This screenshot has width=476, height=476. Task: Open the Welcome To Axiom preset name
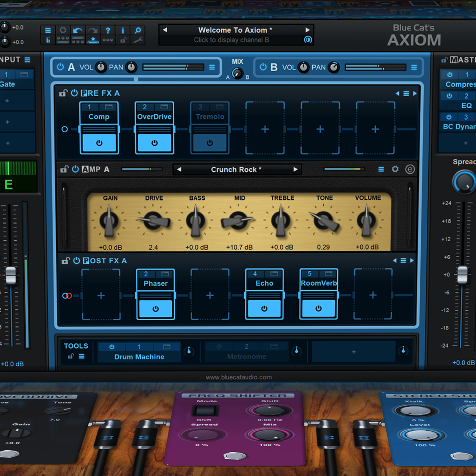point(235,30)
